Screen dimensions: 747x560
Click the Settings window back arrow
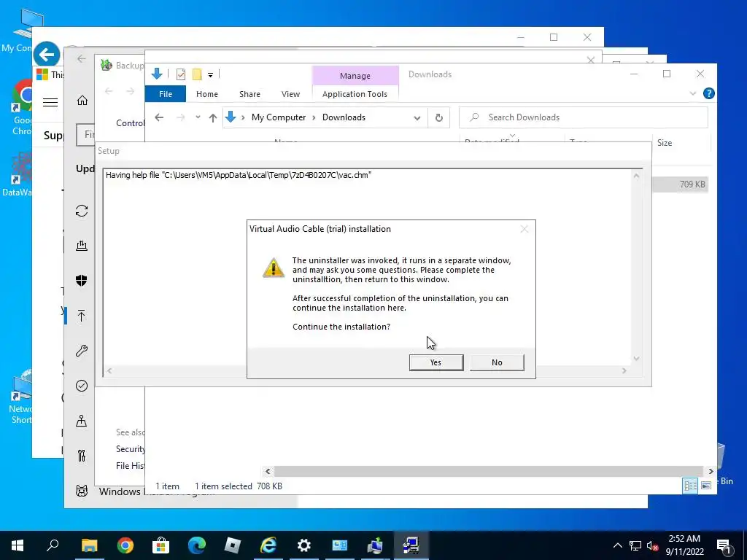[82, 58]
